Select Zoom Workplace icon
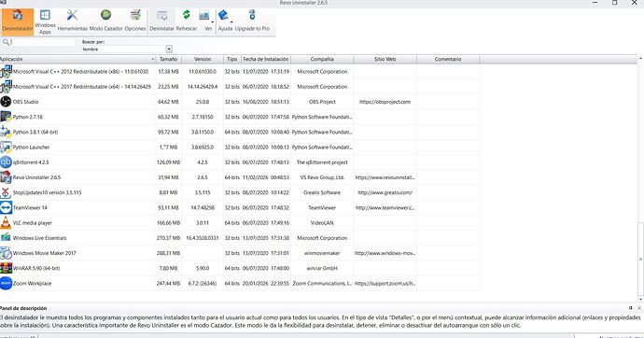Viewport: 644px width, 338px height. (x=6, y=283)
